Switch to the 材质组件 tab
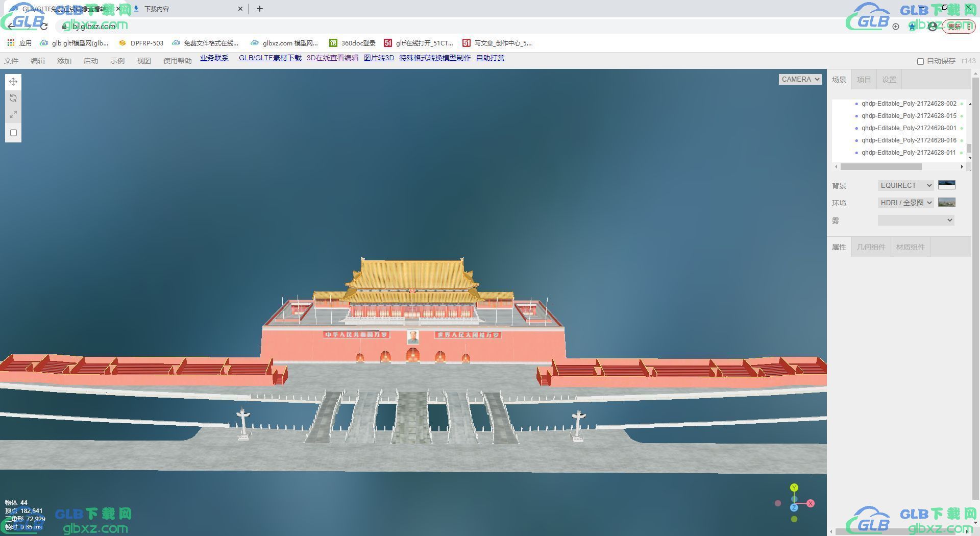Image resolution: width=980 pixels, height=536 pixels. click(x=910, y=247)
